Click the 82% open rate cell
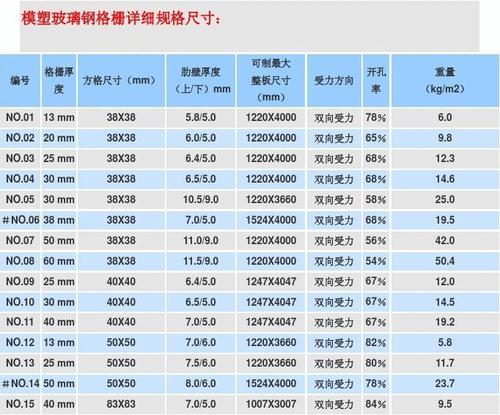The image size is (500, 415). [x=376, y=342]
